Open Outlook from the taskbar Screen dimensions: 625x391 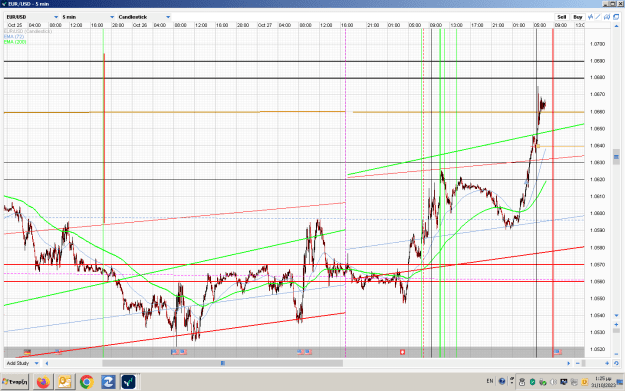tap(65, 382)
